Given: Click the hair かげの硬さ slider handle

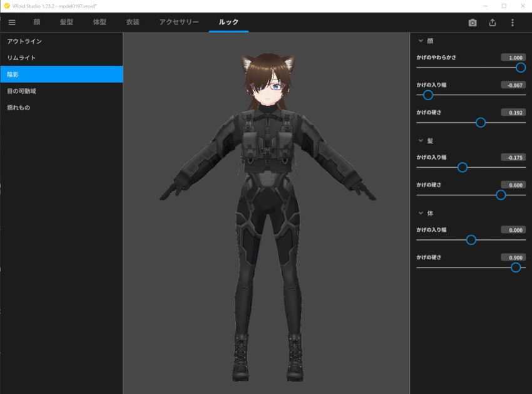Looking at the screenshot, I should [x=501, y=195].
